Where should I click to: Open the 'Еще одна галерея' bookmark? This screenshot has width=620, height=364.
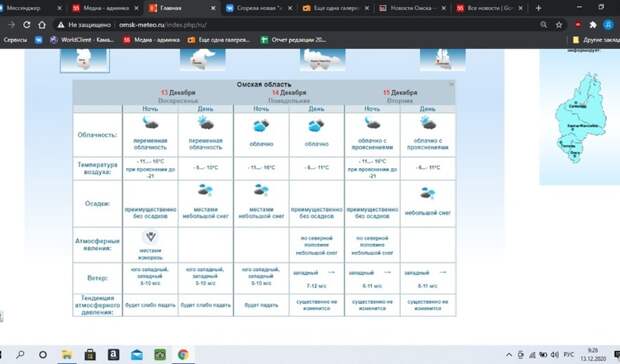tap(219, 40)
